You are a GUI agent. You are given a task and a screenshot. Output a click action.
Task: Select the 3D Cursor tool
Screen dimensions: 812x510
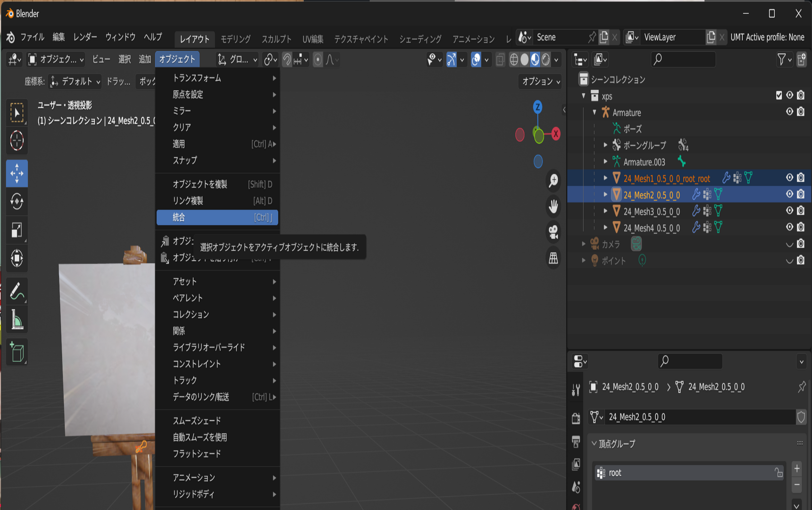(x=17, y=141)
